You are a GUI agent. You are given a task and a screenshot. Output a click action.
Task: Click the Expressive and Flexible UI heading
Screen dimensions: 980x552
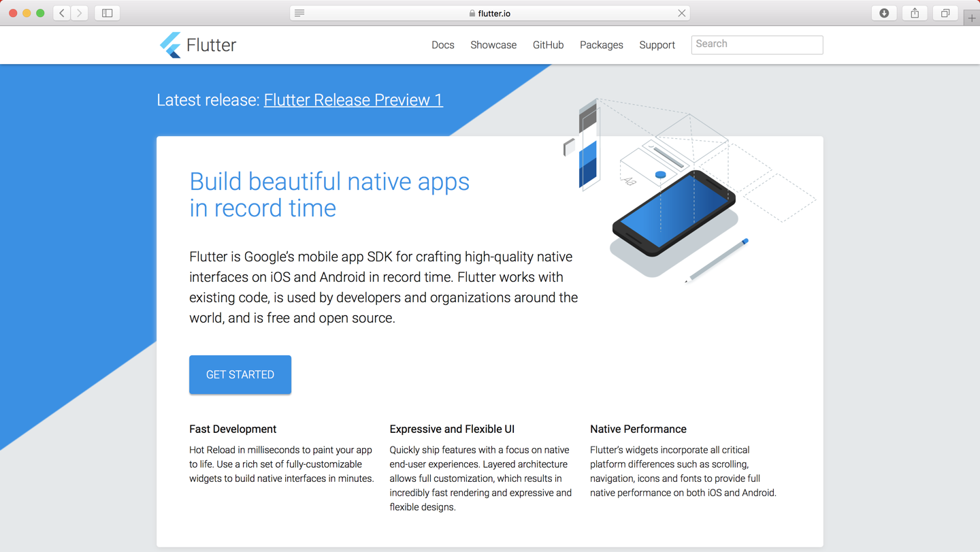pos(452,429)
